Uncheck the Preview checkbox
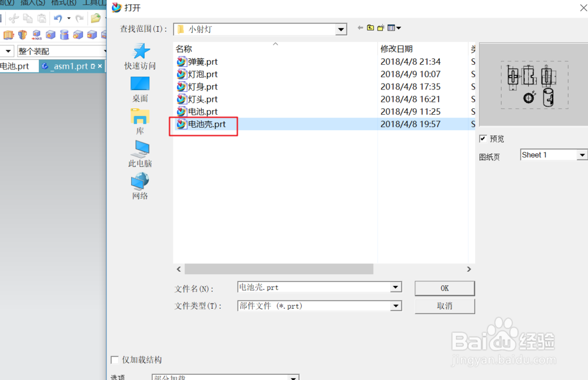The width and height of the screenshot is (588, 380). pyautogui.click(x=483, y=139)
